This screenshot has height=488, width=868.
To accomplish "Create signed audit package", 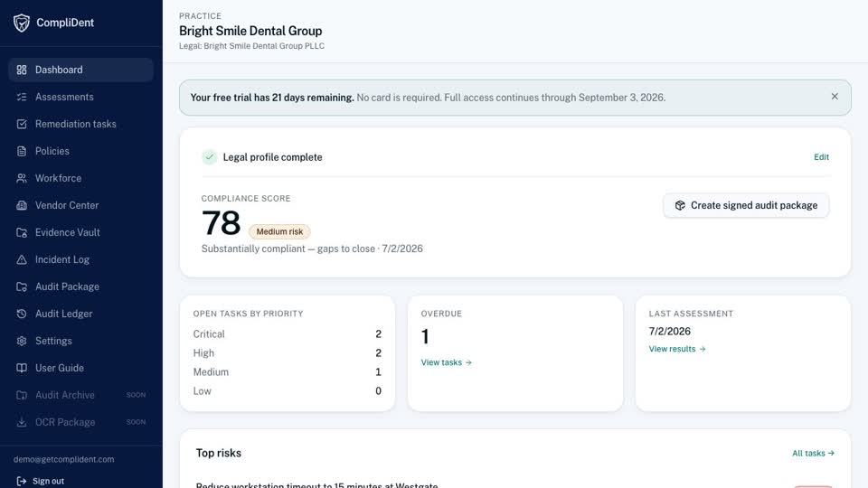I will tap(746, 205).
